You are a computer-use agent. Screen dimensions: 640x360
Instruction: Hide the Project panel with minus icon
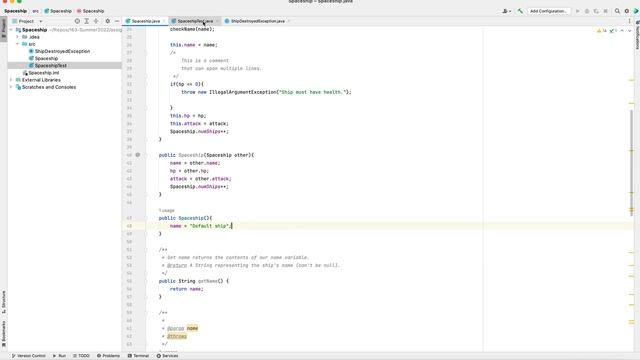coord(117,21)
